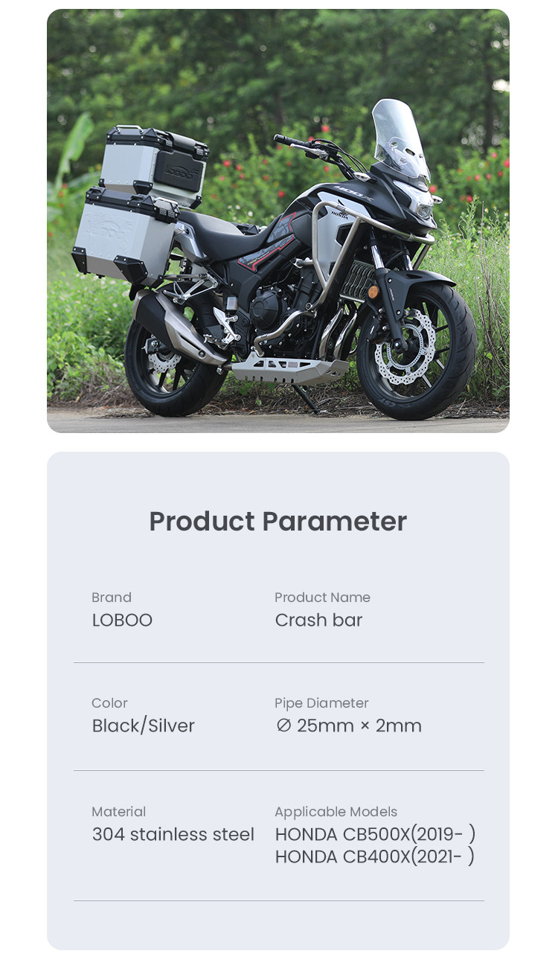Click the Applicable Models label
Image resolution: width=558 pixels, height=980 pixels.
pyautogui.click(x=336, y=812)
